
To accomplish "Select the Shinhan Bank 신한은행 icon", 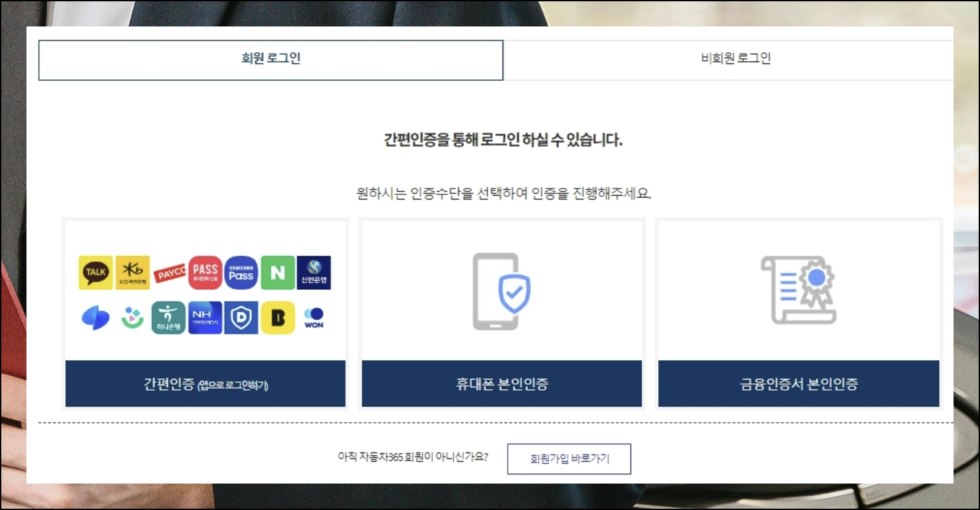I will tap(314, 272).
